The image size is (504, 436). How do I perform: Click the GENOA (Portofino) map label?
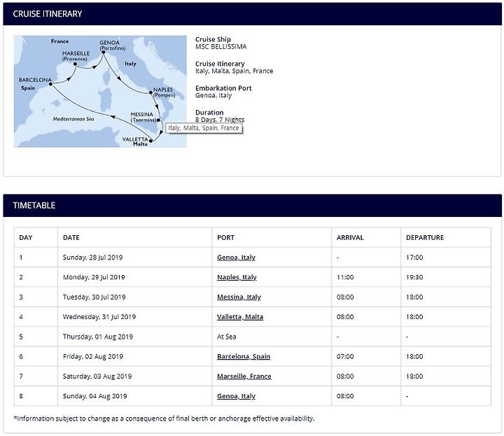point(112,45)
